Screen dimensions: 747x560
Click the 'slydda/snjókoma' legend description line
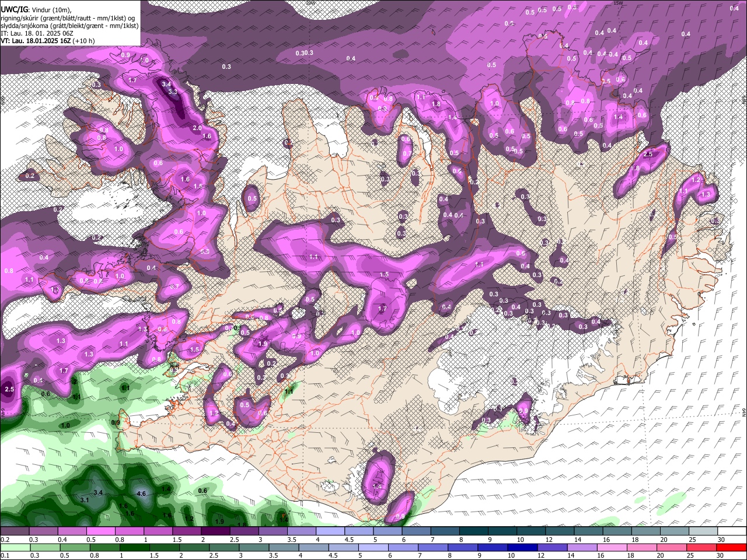point(69,26)
